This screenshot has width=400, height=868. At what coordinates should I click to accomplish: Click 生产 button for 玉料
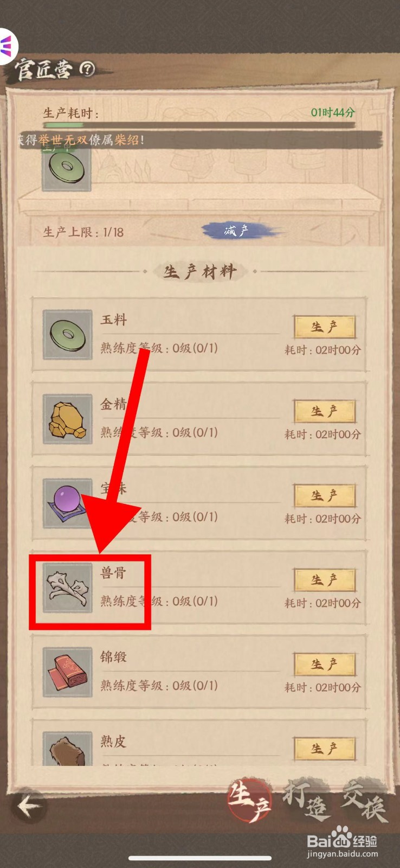pos(325,327)
